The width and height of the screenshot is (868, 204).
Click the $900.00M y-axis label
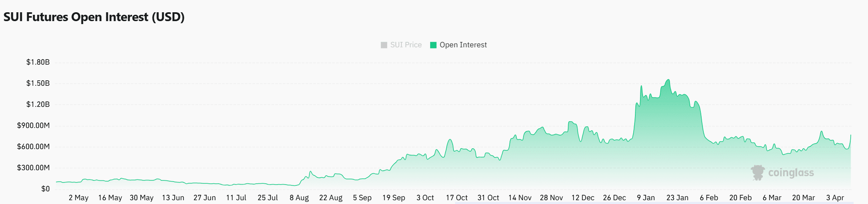click(33, 125)
